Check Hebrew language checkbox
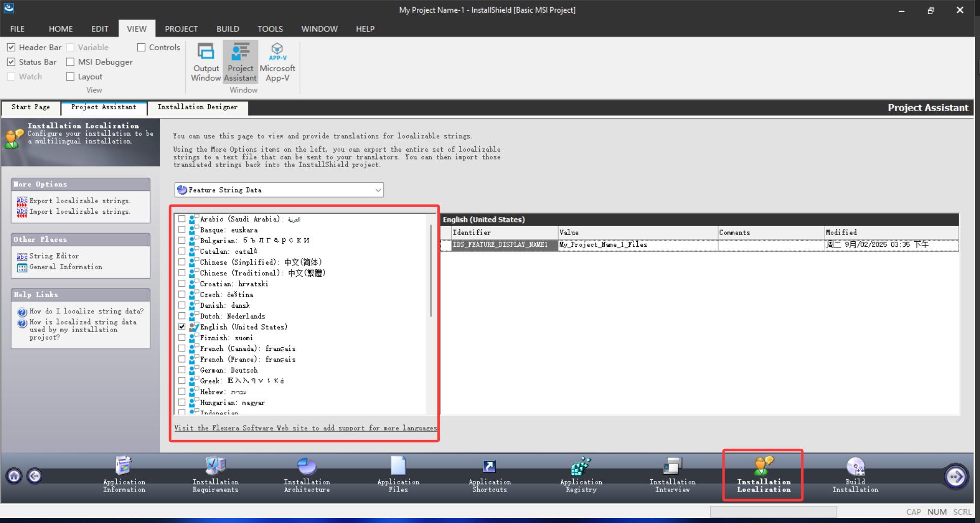The width and height of the screenshot is (980, 523). (182, 391)
